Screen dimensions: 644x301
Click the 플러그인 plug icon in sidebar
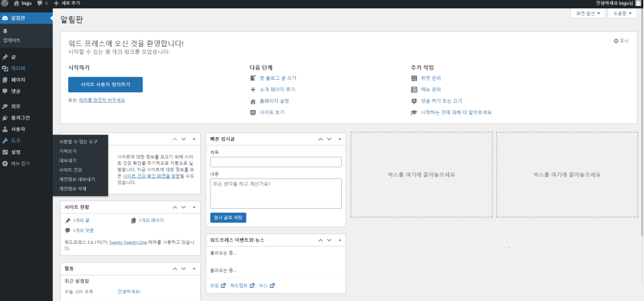click(5, 118)
